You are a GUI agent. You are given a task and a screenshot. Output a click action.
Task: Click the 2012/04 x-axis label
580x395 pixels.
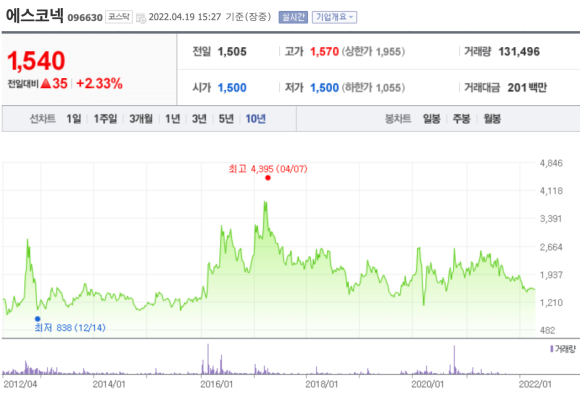(x=20, y=384)
